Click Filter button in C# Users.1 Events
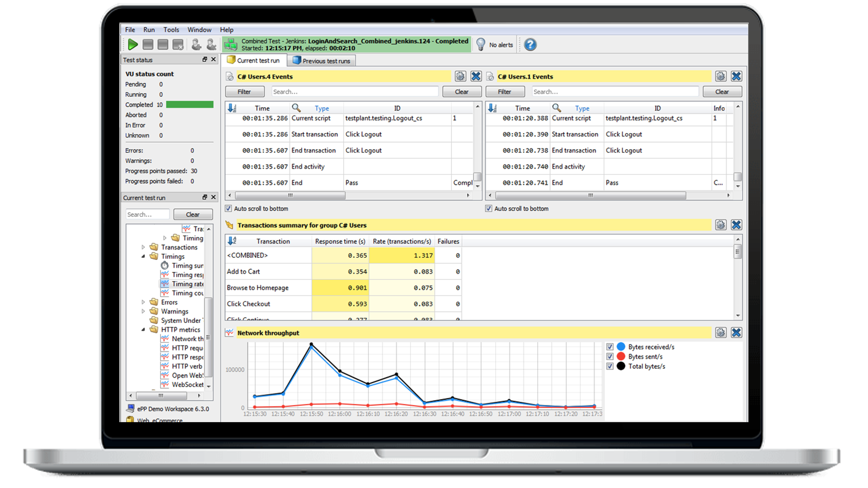868x488 pixels. pyautogui.click(x=504, y=92)
